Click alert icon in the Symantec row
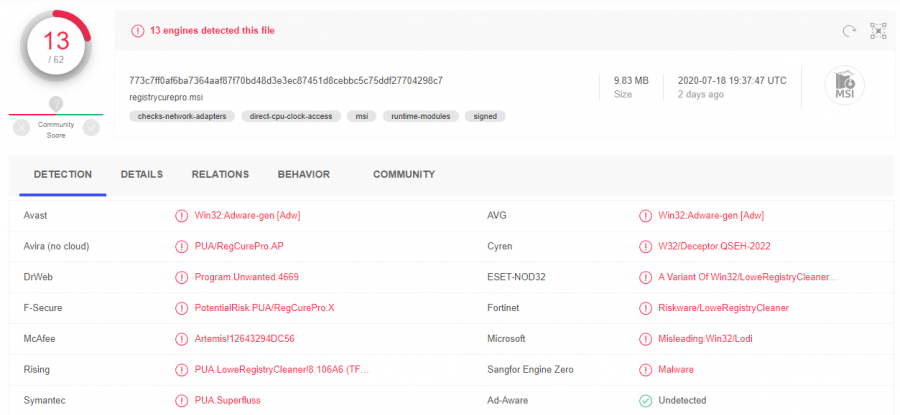 181,400
